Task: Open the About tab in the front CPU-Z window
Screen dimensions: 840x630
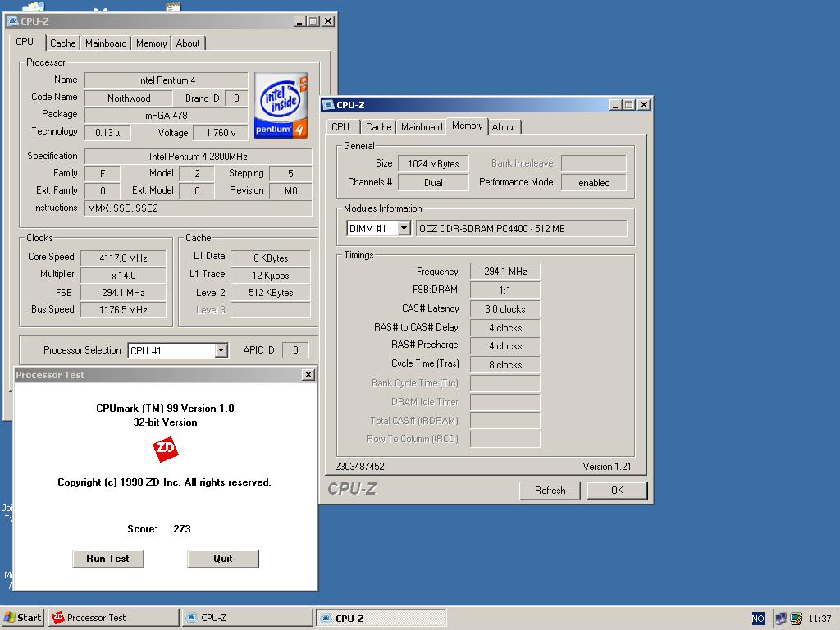Action: click(504, 127)
